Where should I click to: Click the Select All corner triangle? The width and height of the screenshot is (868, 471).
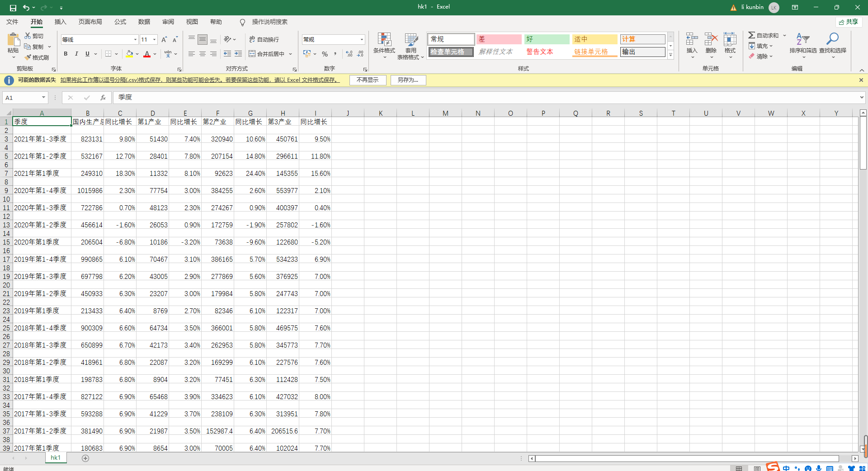8,113
